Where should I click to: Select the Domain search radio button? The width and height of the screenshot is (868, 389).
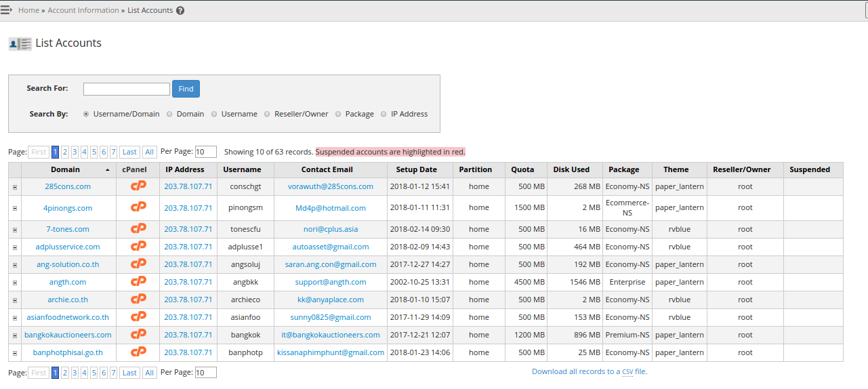(x=169, y=115)
